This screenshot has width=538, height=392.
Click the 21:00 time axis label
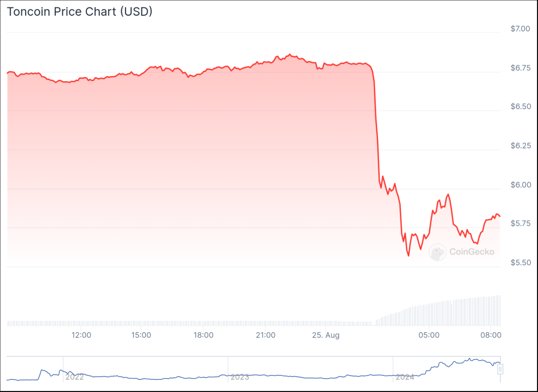point(265,335)
